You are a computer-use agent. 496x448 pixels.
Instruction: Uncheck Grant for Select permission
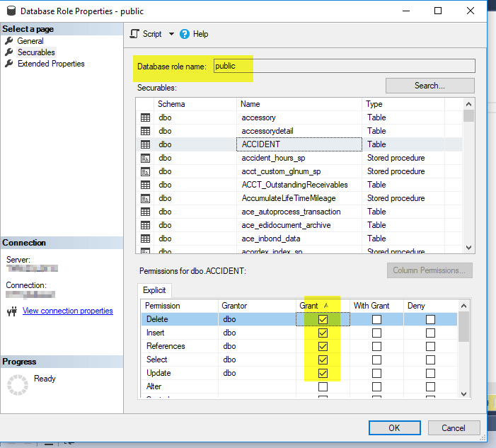click(323, 360)
